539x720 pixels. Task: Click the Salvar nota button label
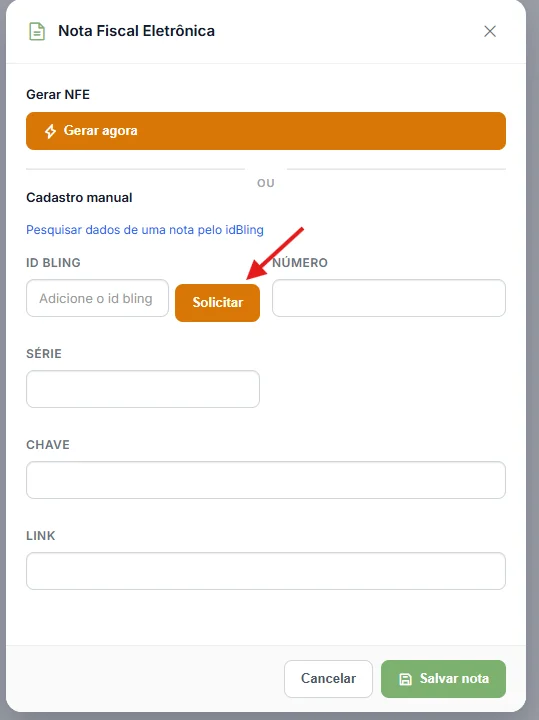[454, 679]
